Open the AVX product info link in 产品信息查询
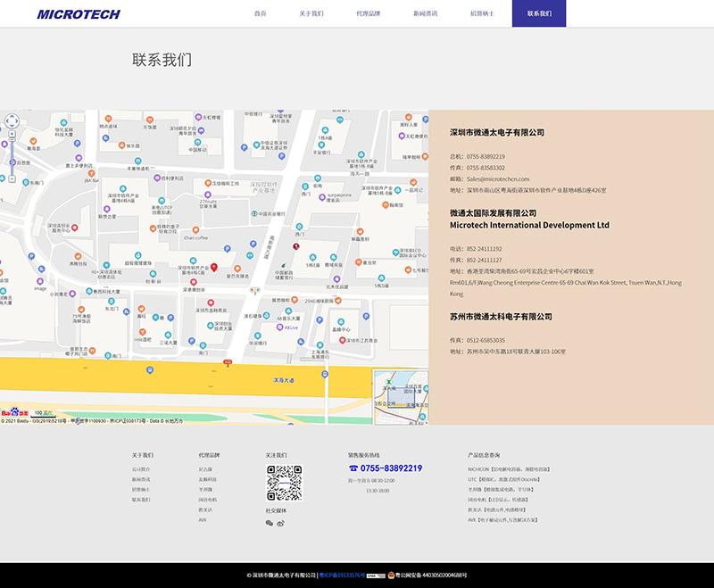This screenshot has height=588, width=714. (502, 519)
